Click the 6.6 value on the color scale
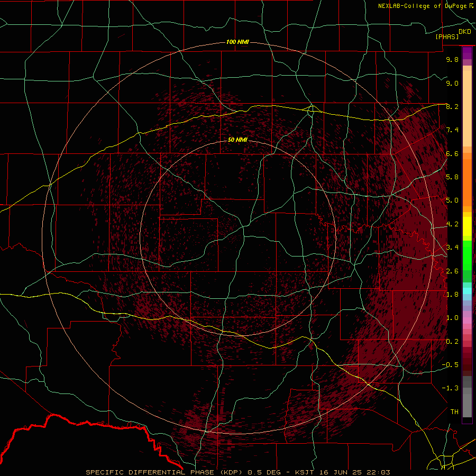Viewport: 476px width, 476px height. 452,153
